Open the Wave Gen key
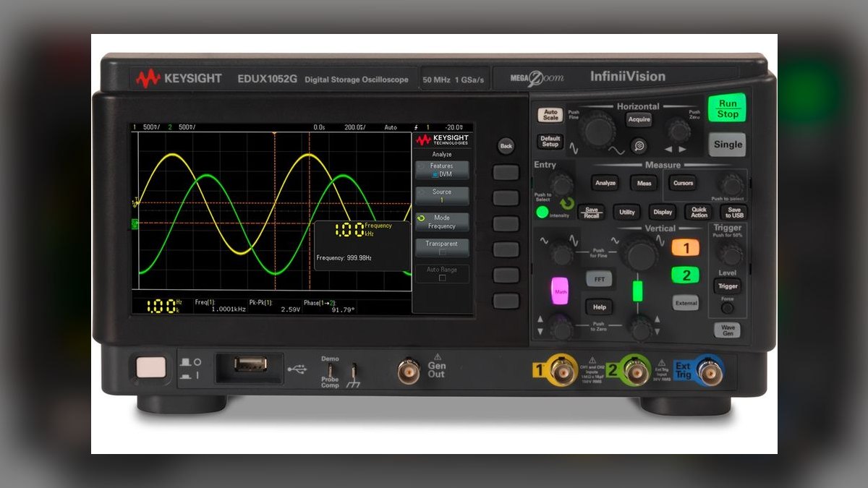Image resolution: width=868 pixels, height=488 pixels. coord(728,330)
